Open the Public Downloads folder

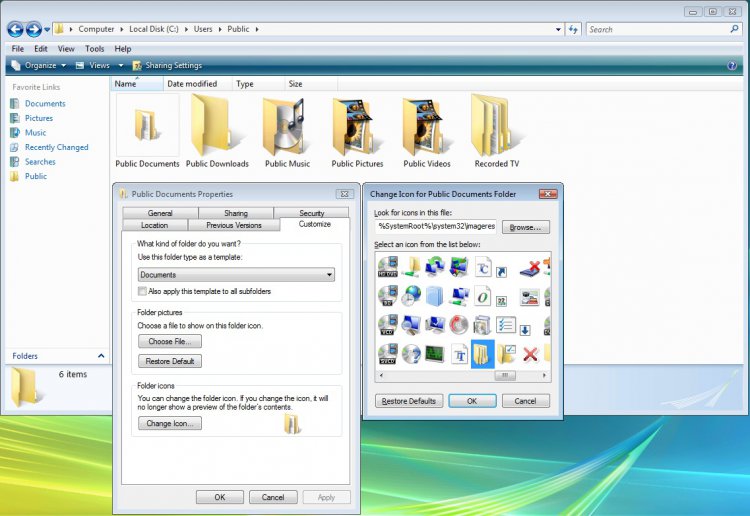point(217,132)
